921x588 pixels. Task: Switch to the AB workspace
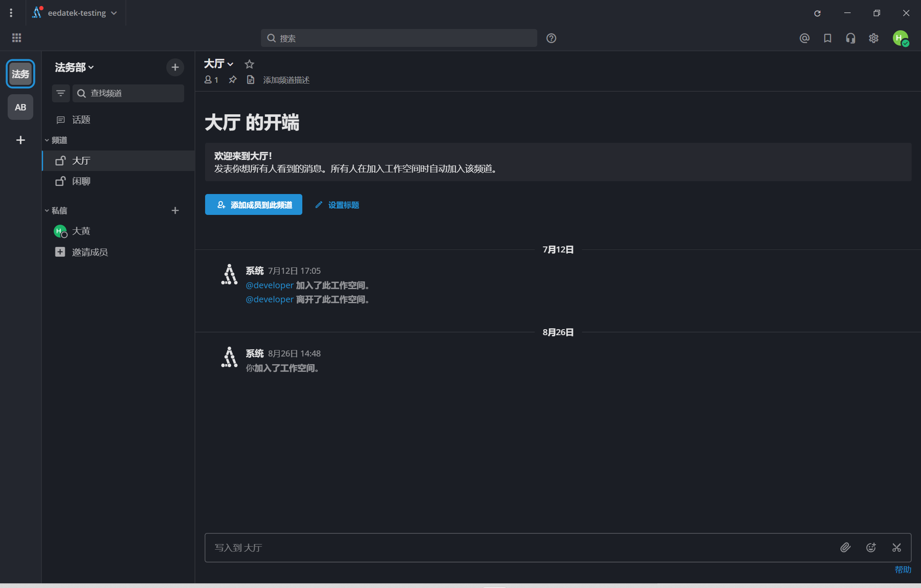20,107
